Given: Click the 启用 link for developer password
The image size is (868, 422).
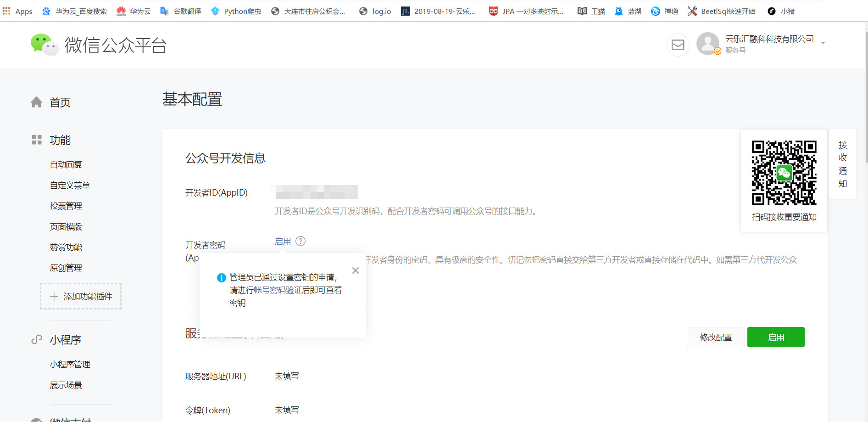Looking at the screenshot, I should 283,241.
